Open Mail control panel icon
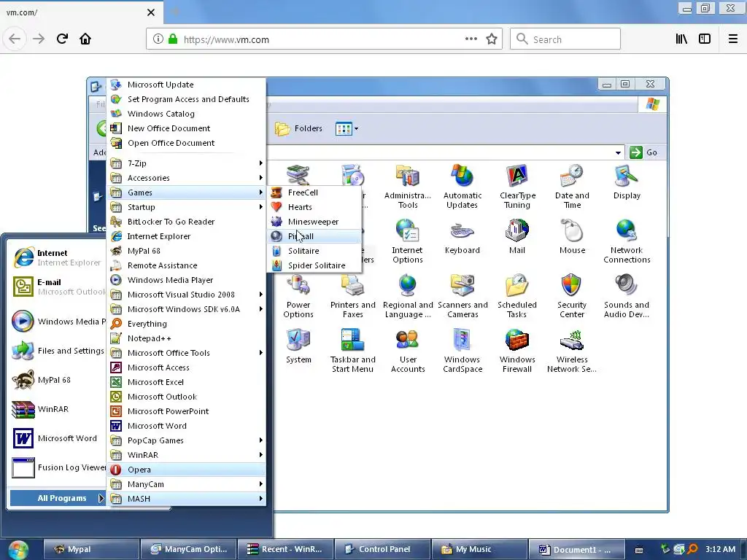The image size is (747, 560). click(x=517, y=237)
